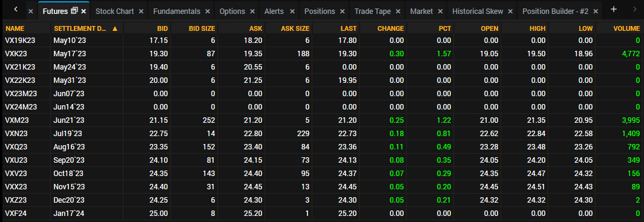Sort by the NAME column header
The height and width of the screenshot is (222, 644).
(x=15, y=28)
